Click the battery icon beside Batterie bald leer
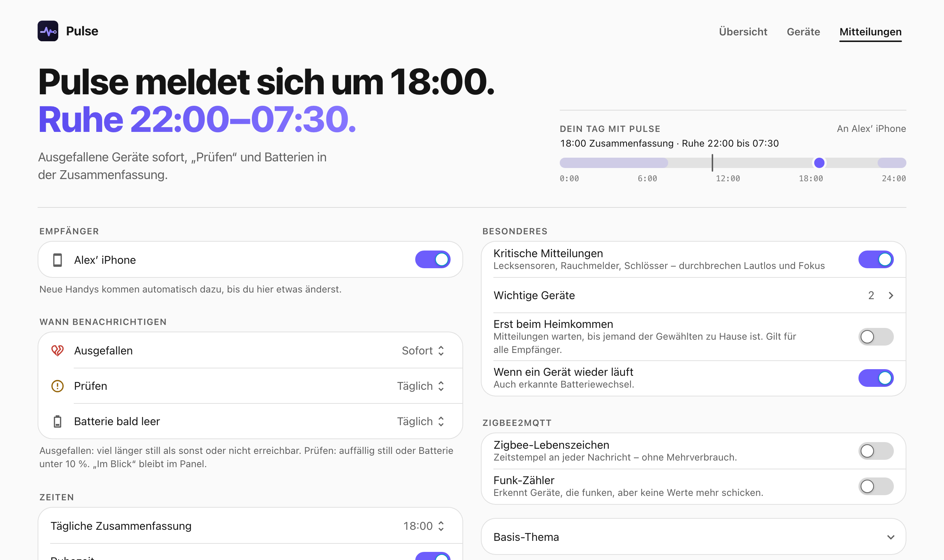Image resolution: width=944 pixels, height=560 pixels. [58, 421]
